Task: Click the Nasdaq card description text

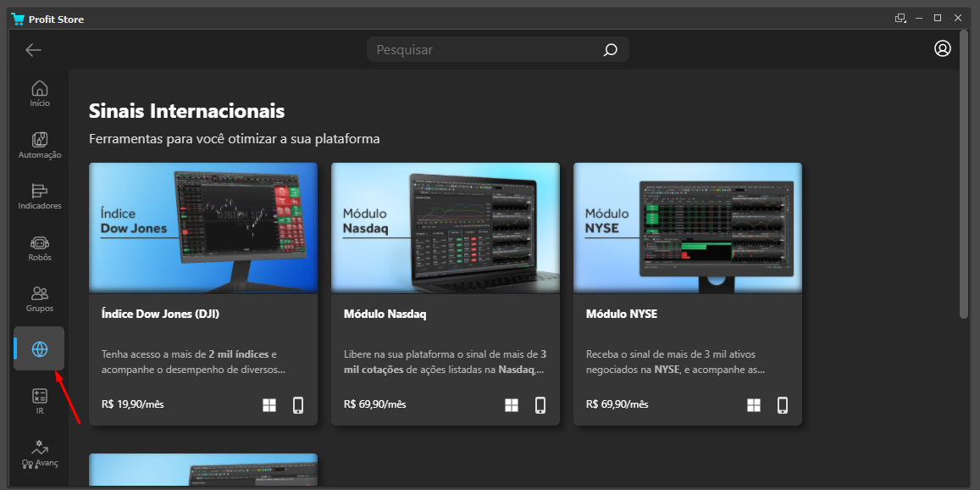Action: (446, 362)
